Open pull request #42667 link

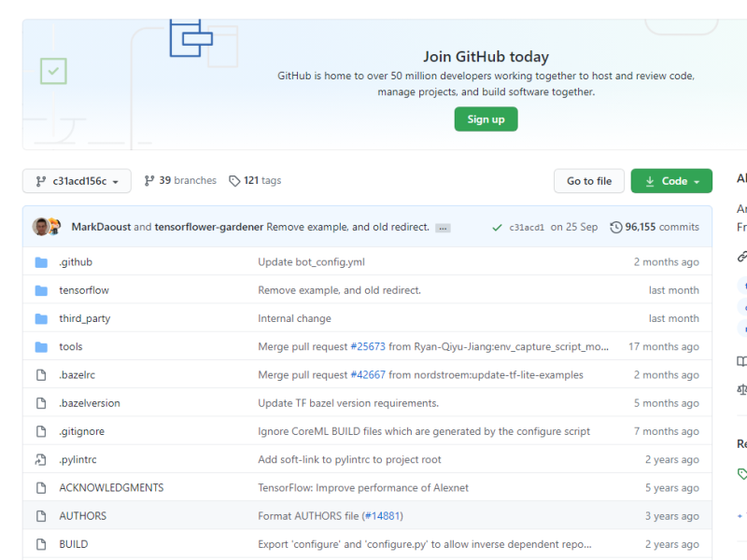click(368, 375)
